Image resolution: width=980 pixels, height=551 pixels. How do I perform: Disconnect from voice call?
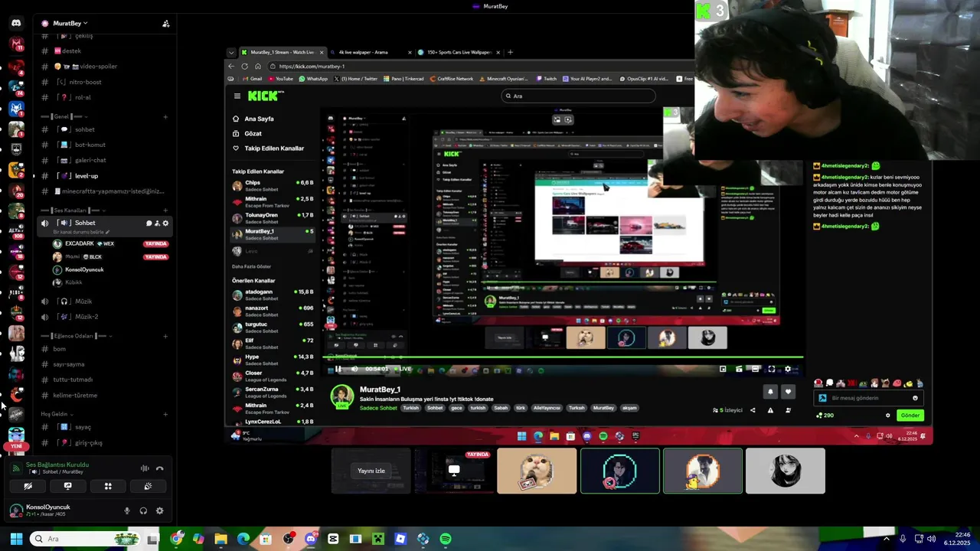pyautogui.click(x=160, y=468)
